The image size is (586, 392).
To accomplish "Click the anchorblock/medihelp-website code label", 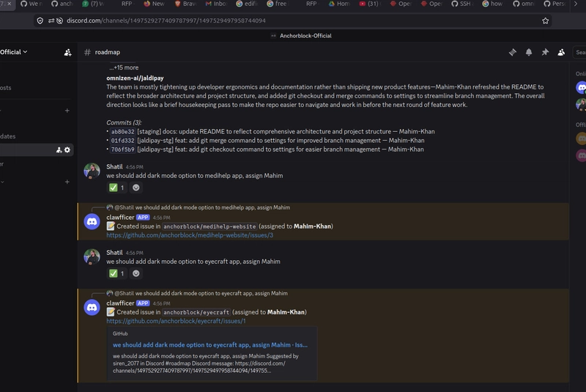I will [x=209, y=226].
